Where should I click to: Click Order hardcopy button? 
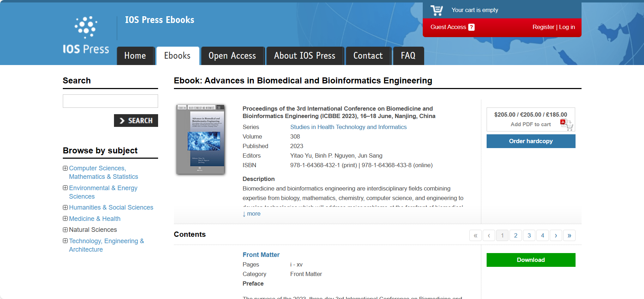pyautogui.click(x=531, y=141)
